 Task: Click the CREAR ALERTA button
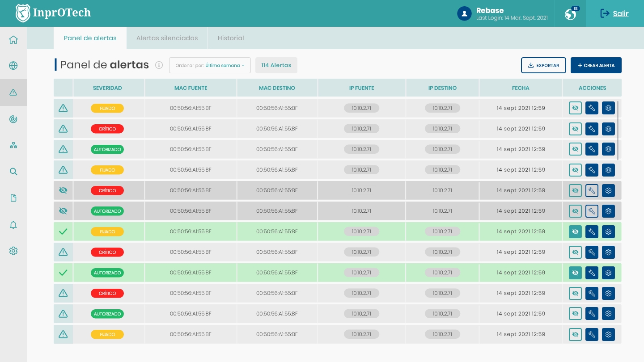pyautogui.click(x=596, y=65)
